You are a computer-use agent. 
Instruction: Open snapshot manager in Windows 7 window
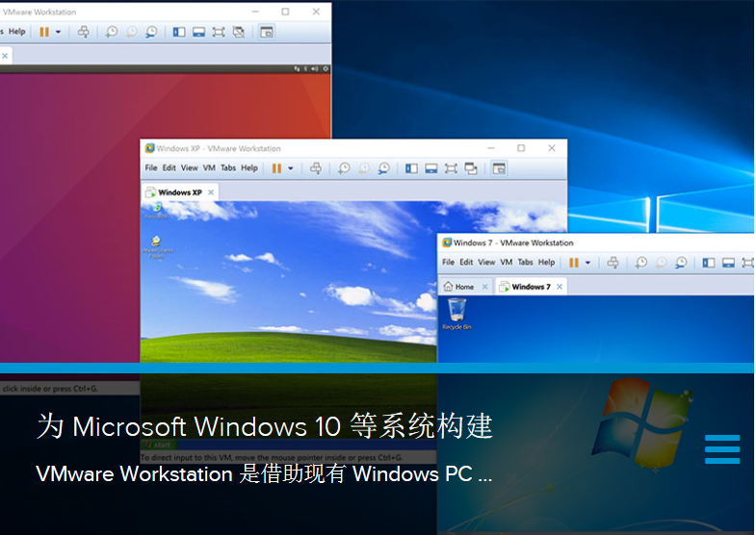pyautogui.click(x=681, y=263)
